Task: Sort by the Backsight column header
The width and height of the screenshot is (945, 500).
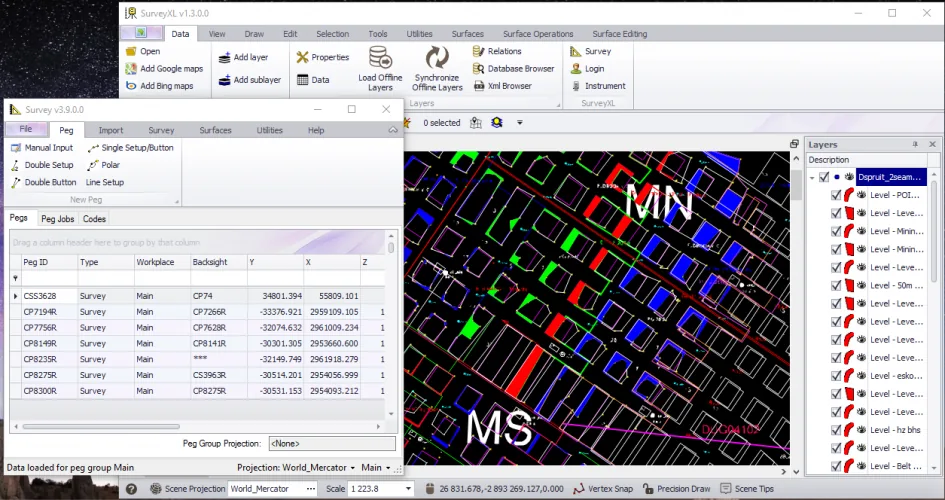Action: pyautogui.click(x=218, y=262)
